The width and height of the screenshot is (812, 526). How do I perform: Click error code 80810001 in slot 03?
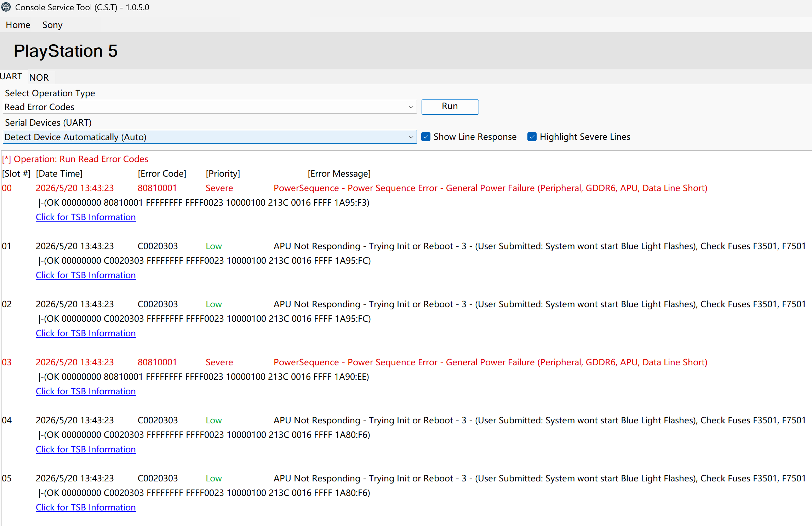[x=157, y=362]
